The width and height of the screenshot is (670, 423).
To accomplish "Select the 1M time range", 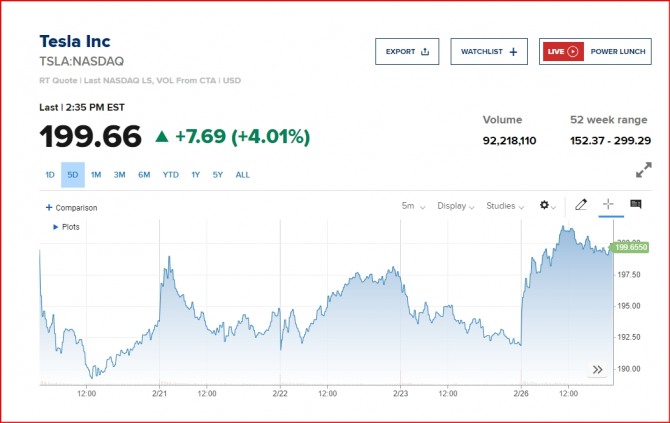I will pos(96,175).
